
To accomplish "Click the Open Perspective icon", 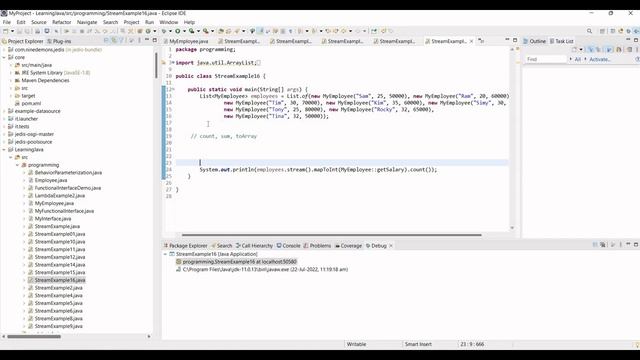I will tap(602, 31).
